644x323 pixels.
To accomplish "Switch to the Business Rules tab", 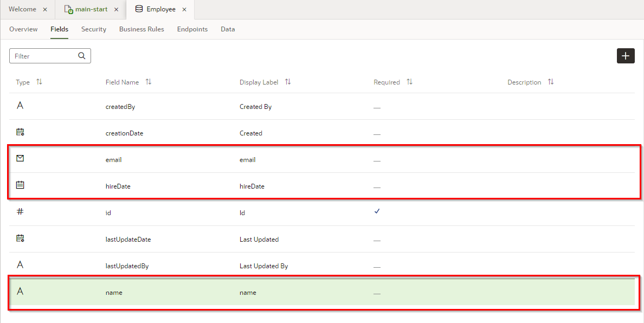I will (141, 29).
